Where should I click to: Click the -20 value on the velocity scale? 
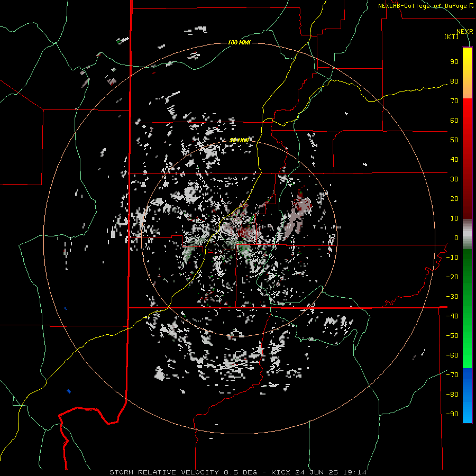click(452, 277)
